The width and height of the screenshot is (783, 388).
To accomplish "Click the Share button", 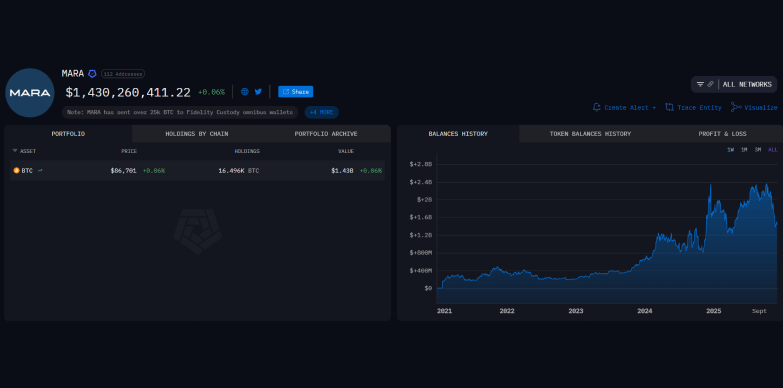I will (x=296, y=92).
